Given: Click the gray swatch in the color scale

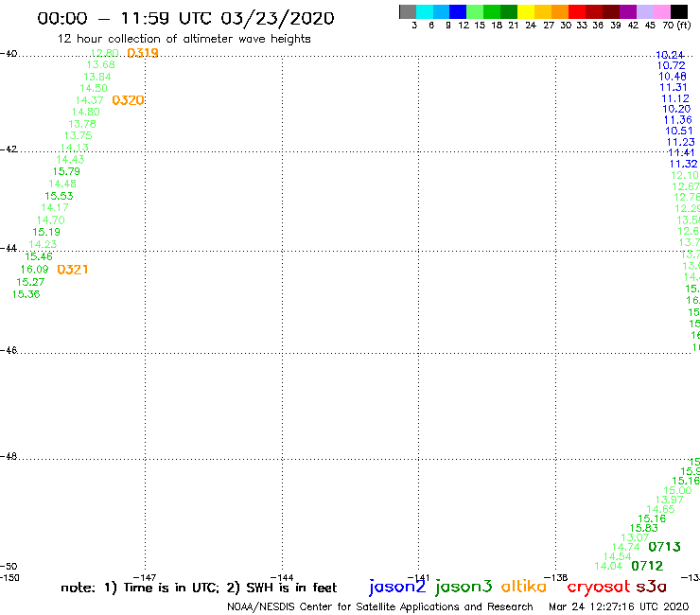Looking at the screenshot, I should click(408, 11).
